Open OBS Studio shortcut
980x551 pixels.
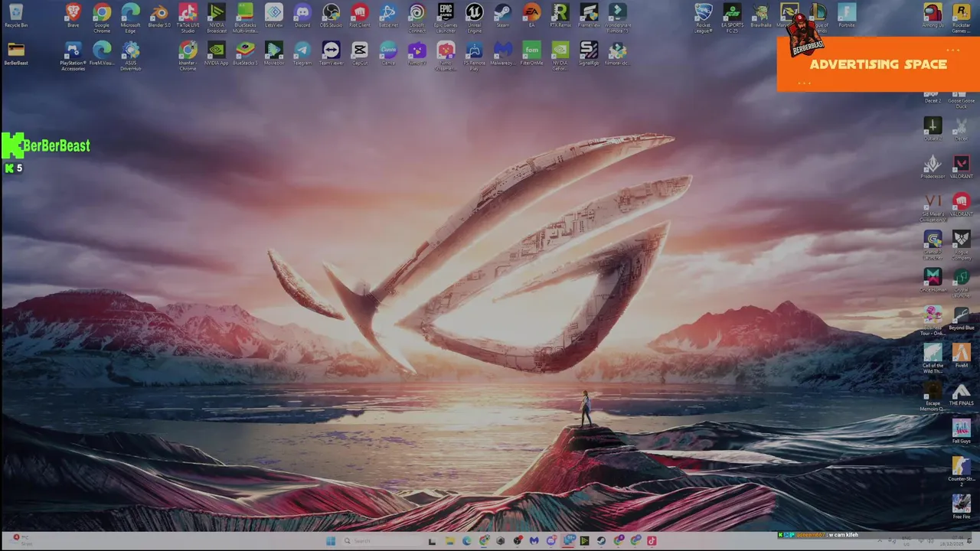[331, 15]
